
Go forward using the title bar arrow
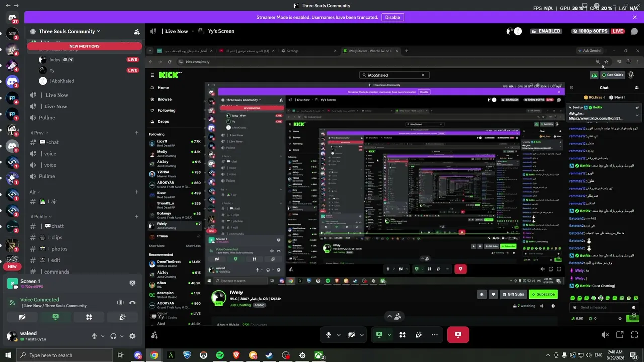17,6
